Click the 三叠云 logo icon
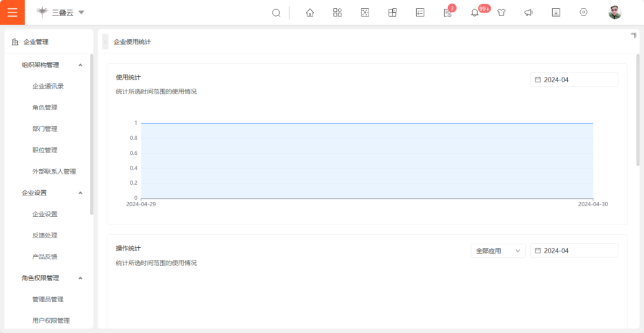The width and height of the screenshot is (644, 333). (42, 13)
